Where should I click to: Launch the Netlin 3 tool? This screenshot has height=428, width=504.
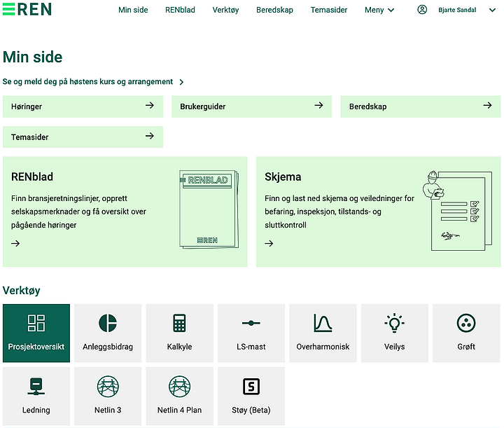(x=108, y=396)
